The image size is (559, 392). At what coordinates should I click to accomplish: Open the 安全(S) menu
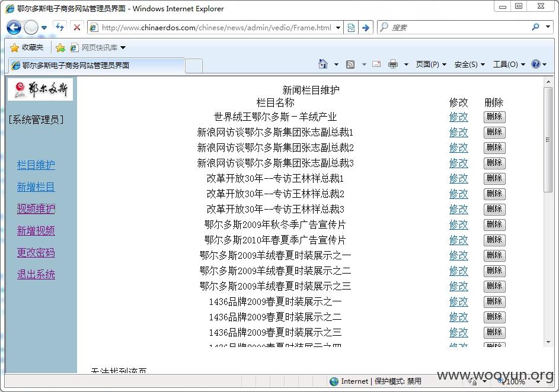[469, 65]
